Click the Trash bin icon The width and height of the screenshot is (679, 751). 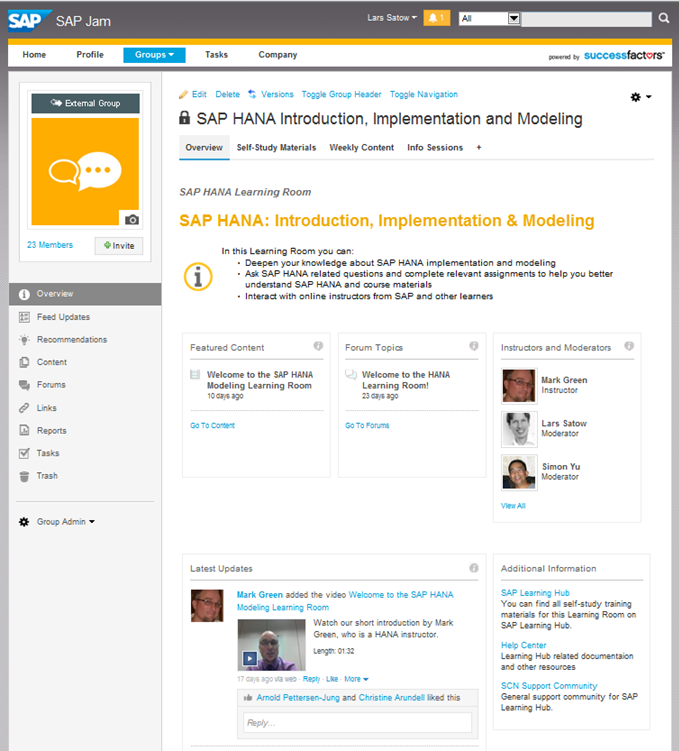pos(24,476)
